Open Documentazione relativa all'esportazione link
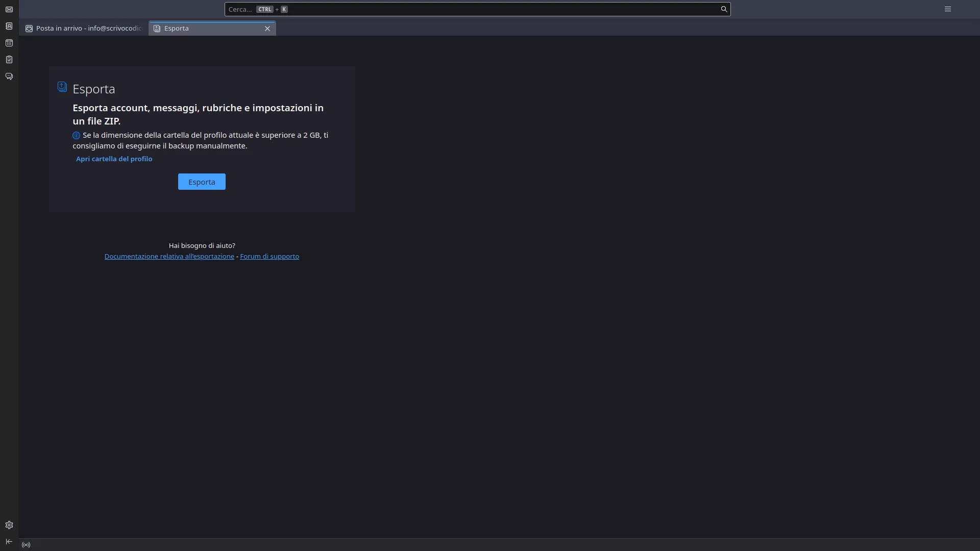The image size is (980, 551). [169, 256]
